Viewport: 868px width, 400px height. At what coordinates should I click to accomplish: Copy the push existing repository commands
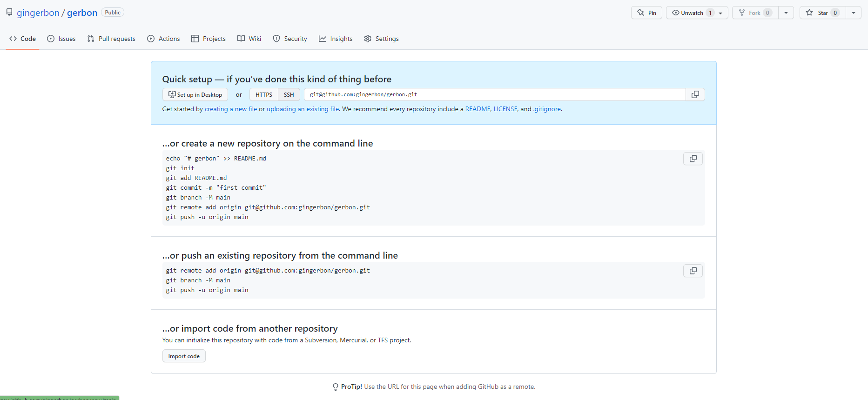tap(693, 271)
